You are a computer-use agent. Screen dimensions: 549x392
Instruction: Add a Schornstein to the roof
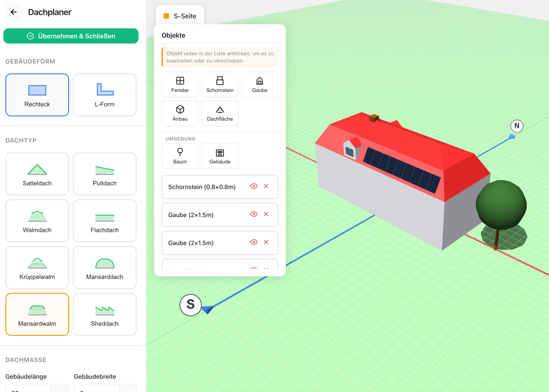tap(220, 85)
